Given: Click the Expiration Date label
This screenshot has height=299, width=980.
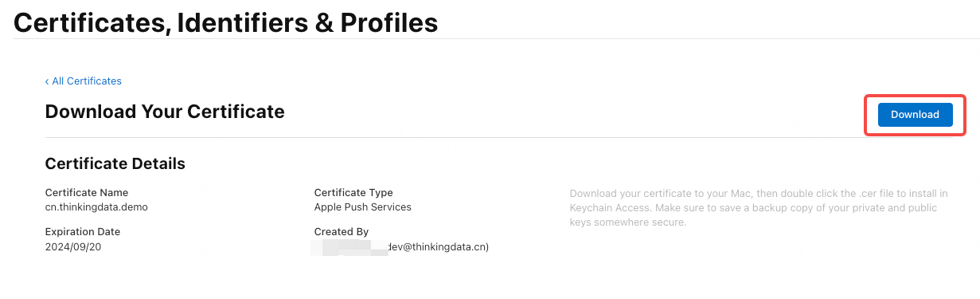Looking at the screenshot, I should [x=83, y=232].
